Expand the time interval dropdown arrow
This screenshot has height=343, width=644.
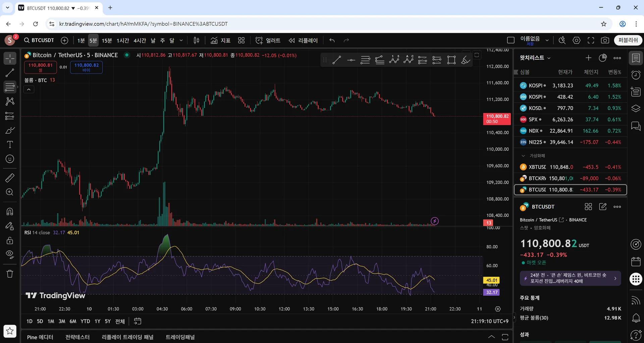tap(181, 41)
